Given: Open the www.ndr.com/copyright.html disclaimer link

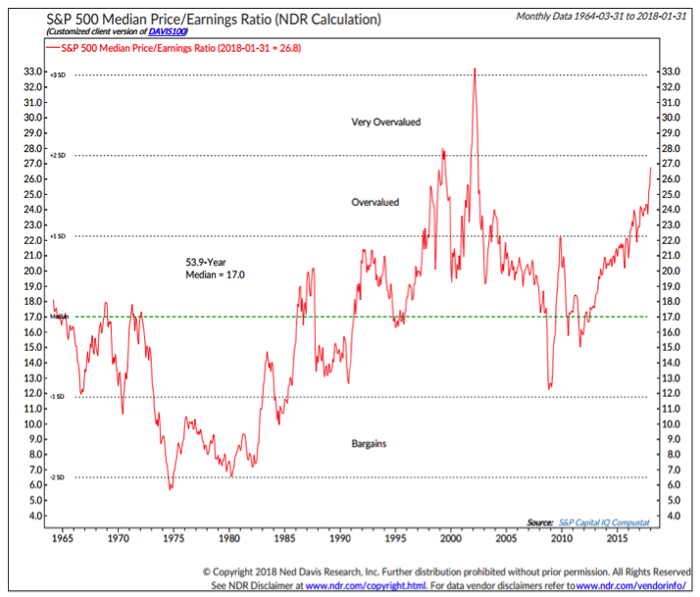Looking at the screenshot, I should 366,585.
